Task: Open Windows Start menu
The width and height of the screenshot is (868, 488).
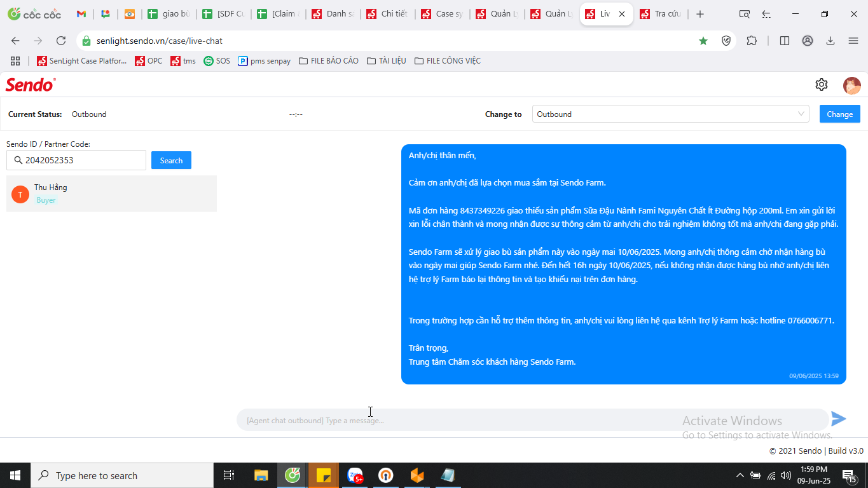Action: 15,475
